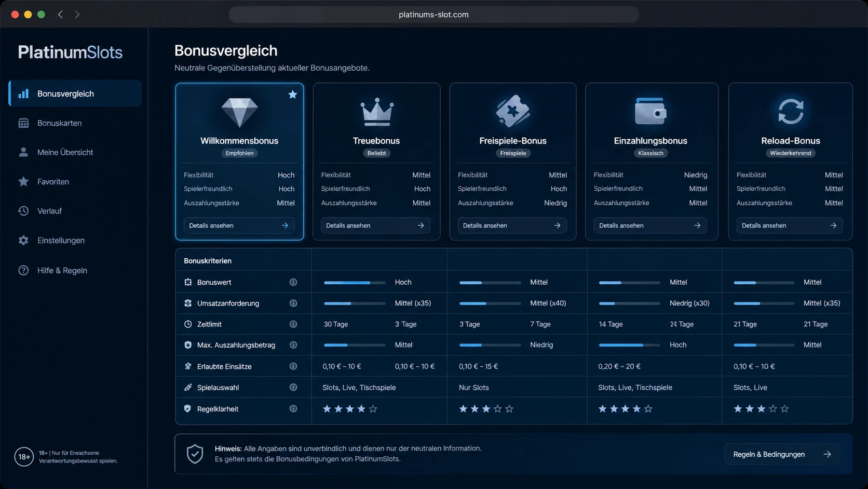Click the Freispiele-Bonus ticket icon
Screen dimensions: 868x489
(513, 111)
